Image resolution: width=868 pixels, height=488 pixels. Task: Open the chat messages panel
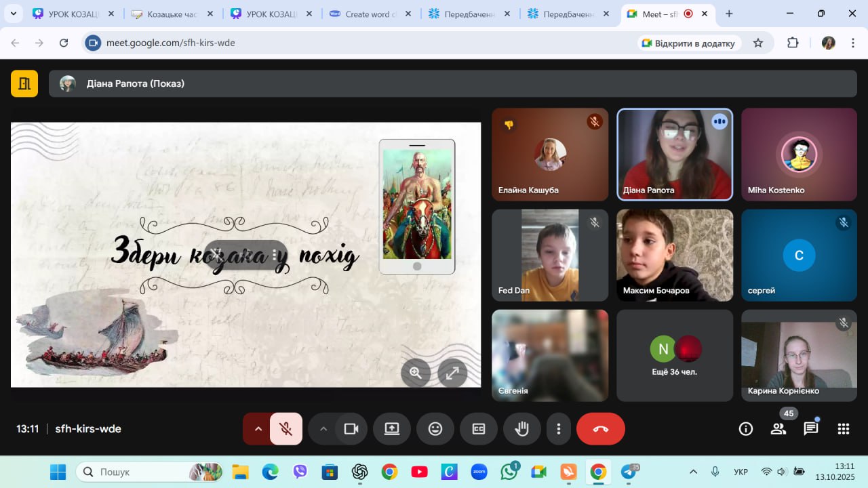click(x=810, y=429)
